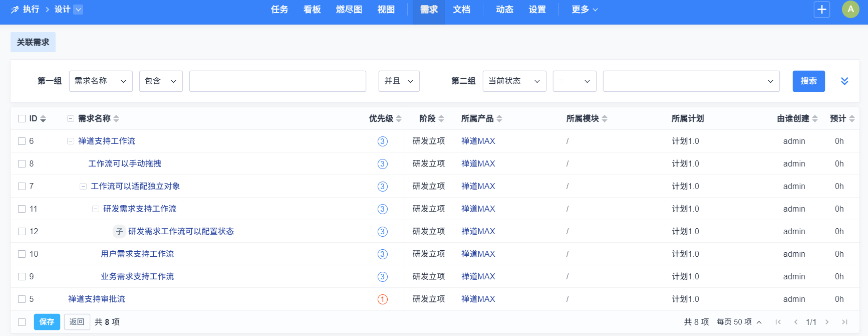The image size is (868, 336).
Task: Open the user avatar menu
Action: click(850, 10)
